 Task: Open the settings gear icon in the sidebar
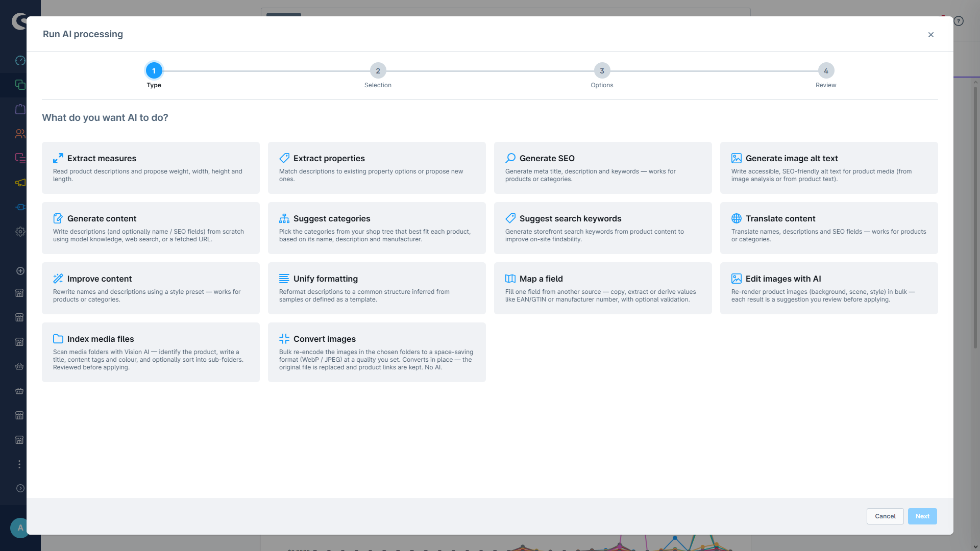20,232
